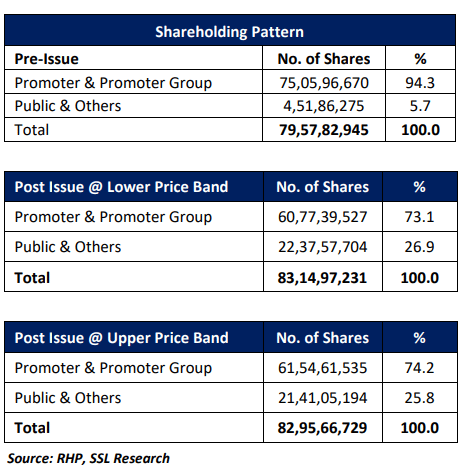Select upper band public percentage 25.8
This screenshot has width=461, height=465.
pos(419,398)
